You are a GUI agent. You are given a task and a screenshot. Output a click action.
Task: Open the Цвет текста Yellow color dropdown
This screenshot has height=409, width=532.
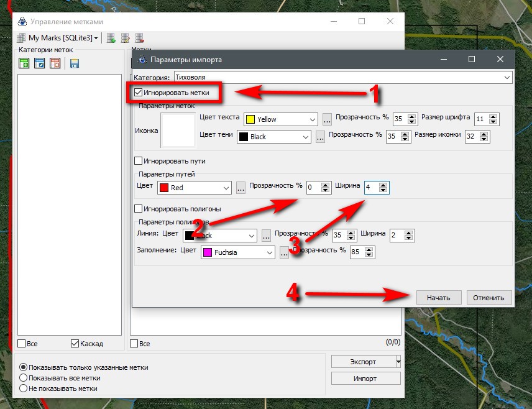click(280, 119)
